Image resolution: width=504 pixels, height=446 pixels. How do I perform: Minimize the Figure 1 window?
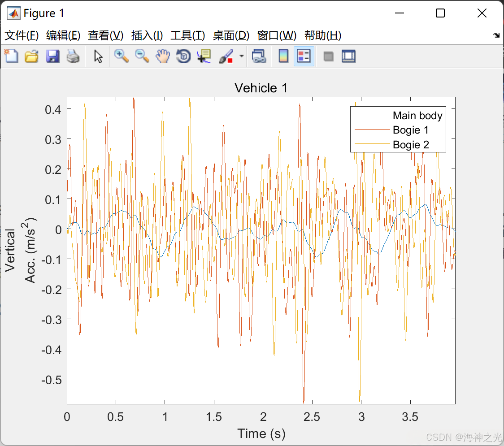[x=399, y=13]
